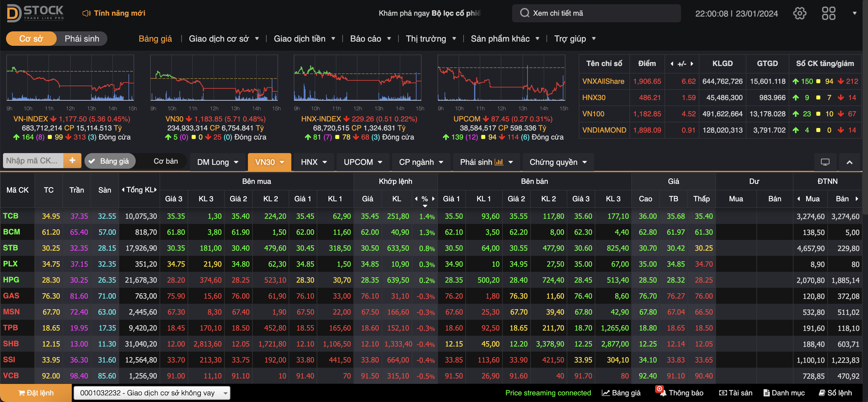Open Chứng quyền tab
The width and height of the screenshot is (868, 402).
(558, 162)
